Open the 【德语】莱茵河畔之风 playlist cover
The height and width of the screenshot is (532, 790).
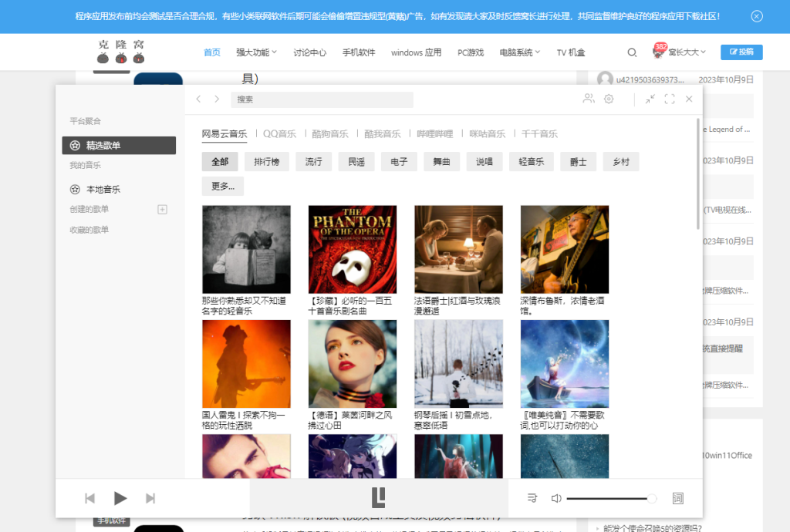tap(352, 364)
